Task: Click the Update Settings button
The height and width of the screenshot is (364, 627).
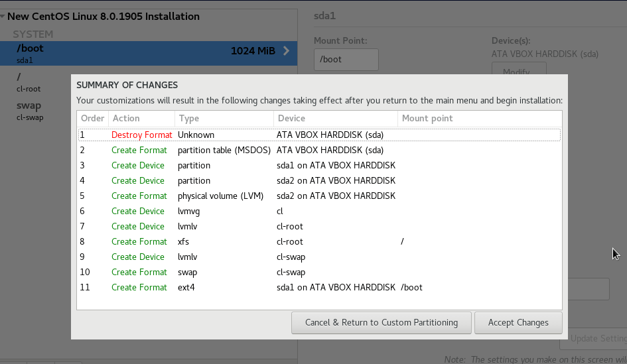Action: point(593,339)
